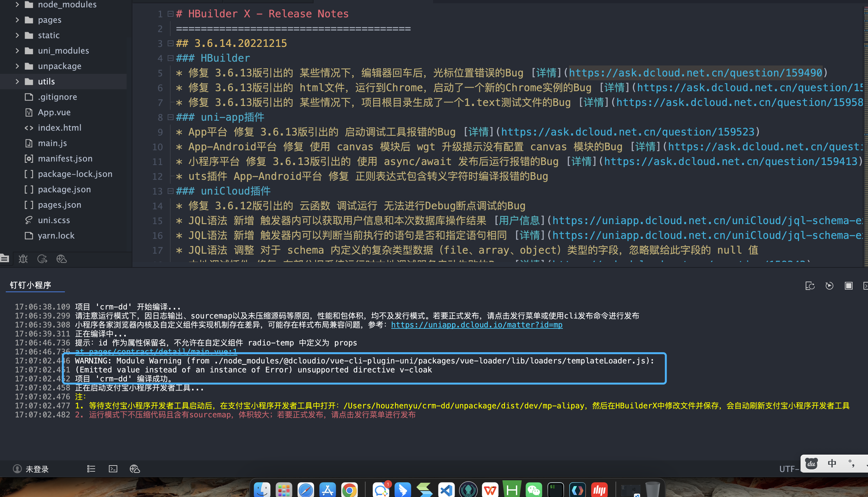Screen dimensions: 868x497
Task: Open App Store from the dock
Action: (327, 490)
